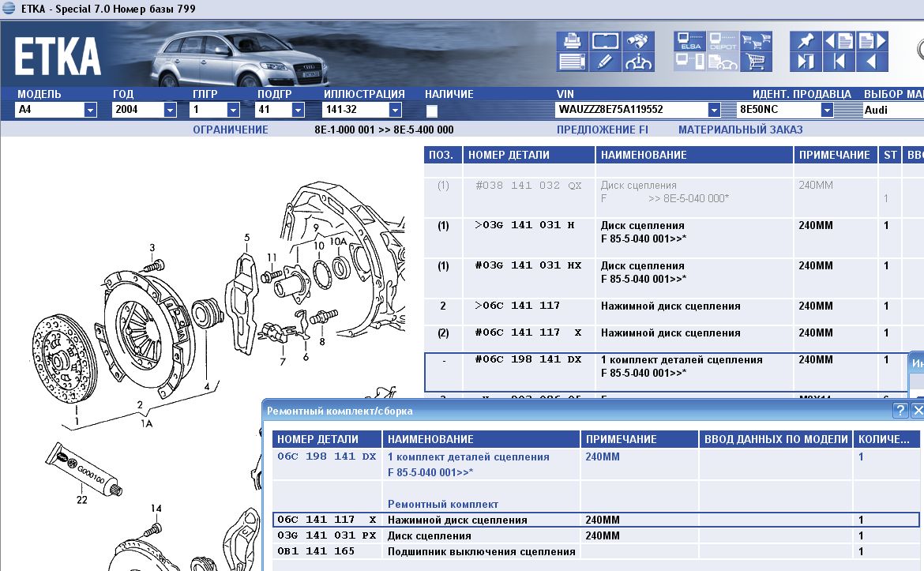Click restriction range 8E-1-000 001 >> 8E-5-400 000

tap(384, 130)
